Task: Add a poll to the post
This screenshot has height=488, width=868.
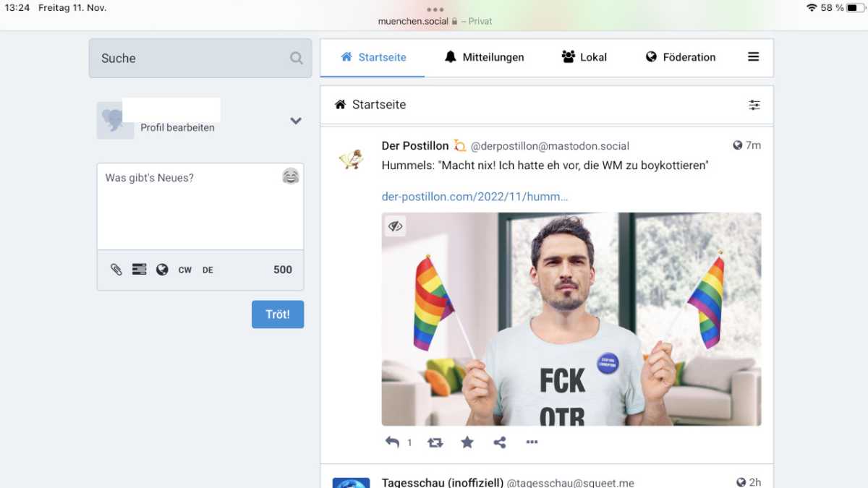Action: (139, 270)
